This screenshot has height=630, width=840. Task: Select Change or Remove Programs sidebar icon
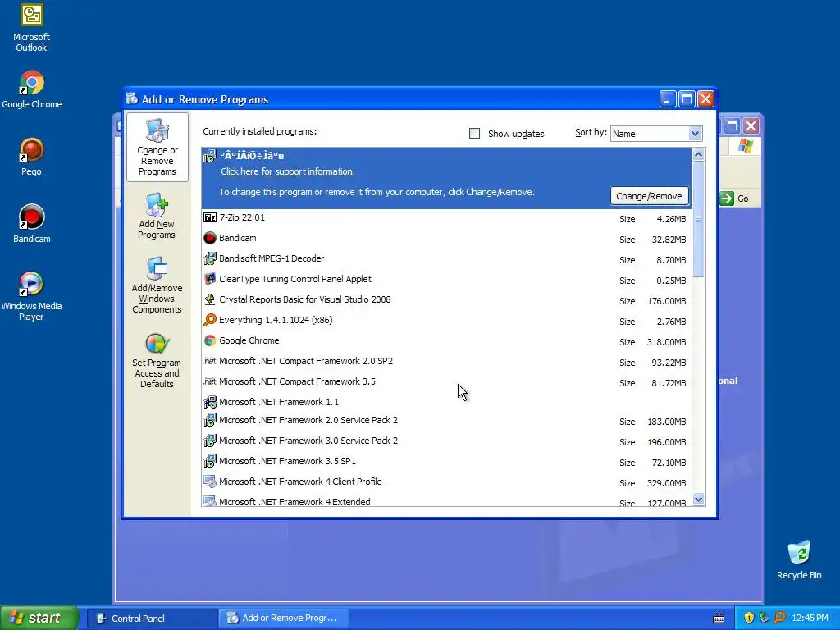(157, 148)
